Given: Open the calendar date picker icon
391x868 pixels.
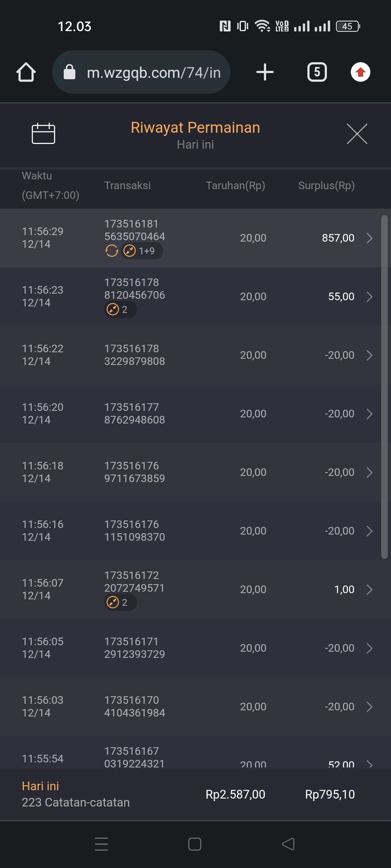Looking at the screenshot, I should point(43,133).
